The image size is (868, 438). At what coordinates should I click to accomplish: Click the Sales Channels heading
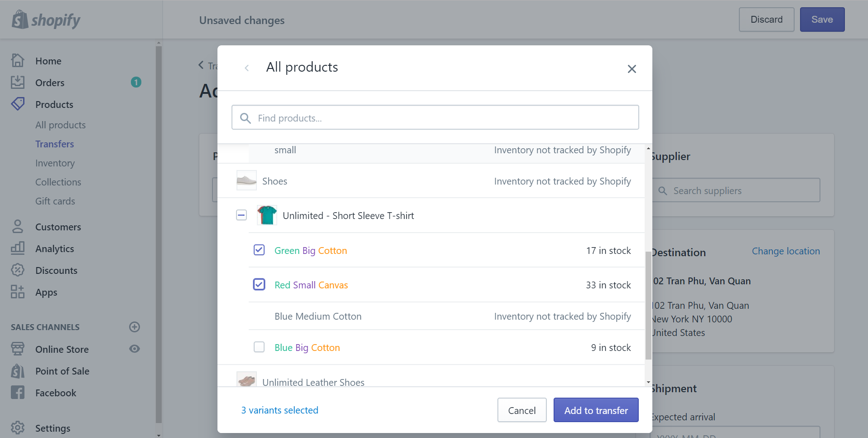[45, 327]
